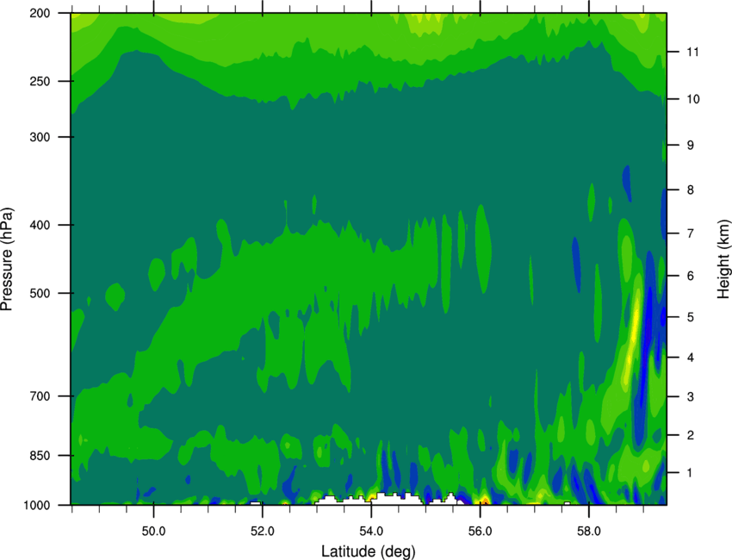Select the 400 pressure tick label
The width and height of the screenshot is (732, 560).
point(40,225)
